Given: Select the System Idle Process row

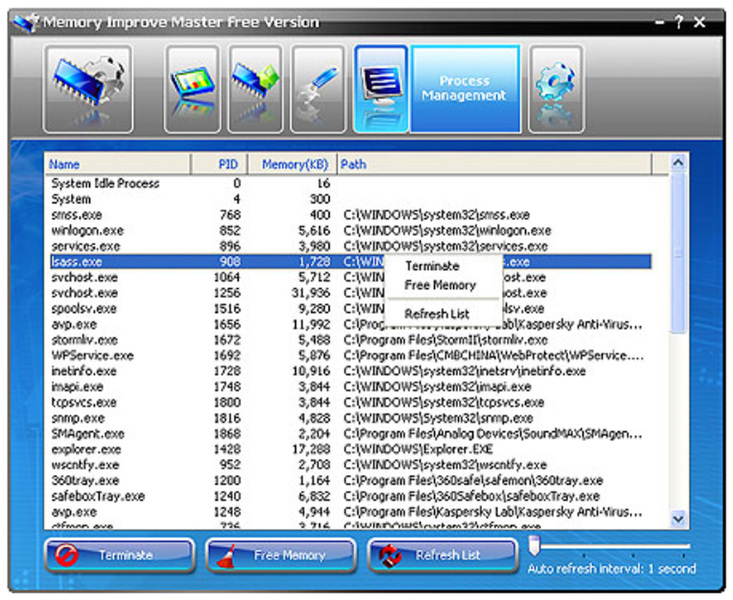Looking at the screenshot, I should tap(351, 183).
